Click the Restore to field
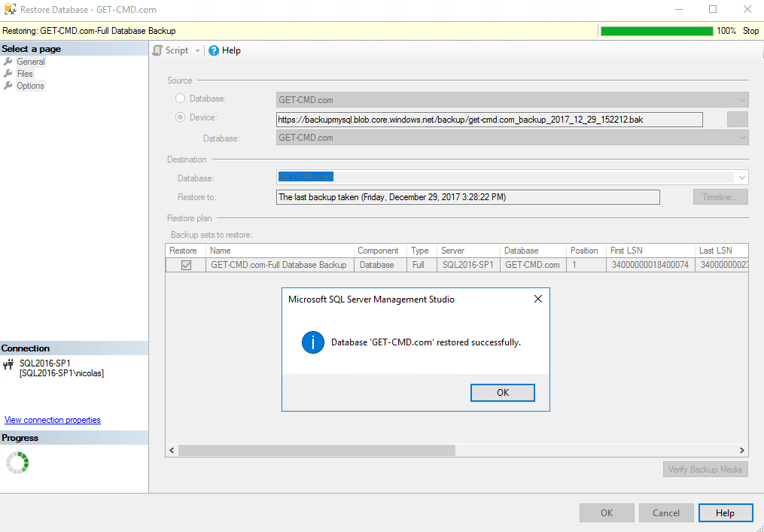 [x=467, y=197]
